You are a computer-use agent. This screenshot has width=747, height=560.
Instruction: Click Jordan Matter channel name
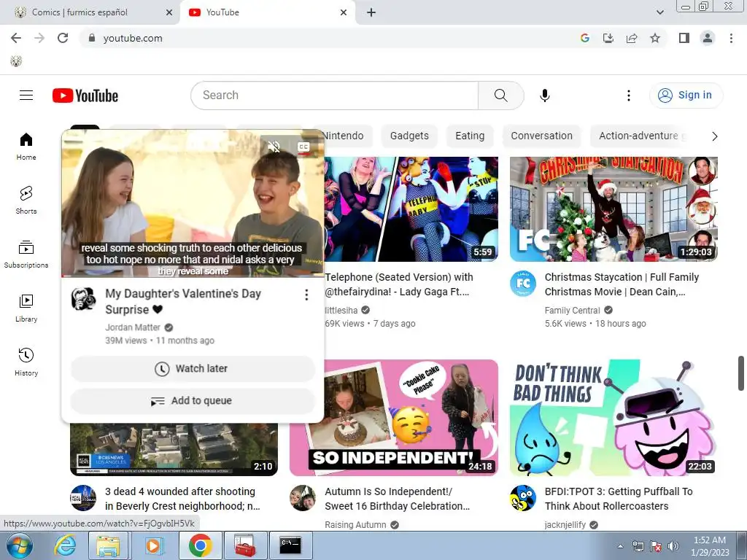click(x=133, y=327)
